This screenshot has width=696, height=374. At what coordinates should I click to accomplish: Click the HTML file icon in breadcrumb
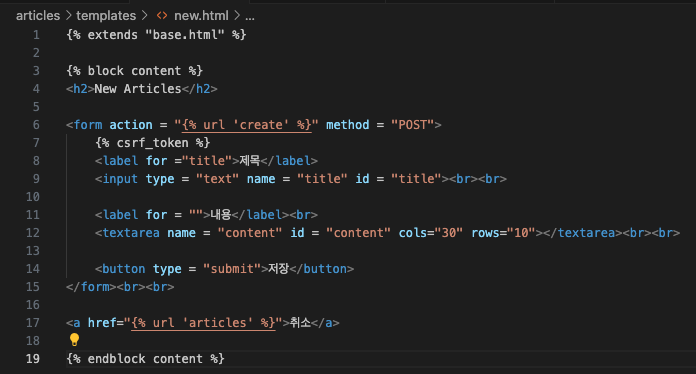tap(162, 16)
